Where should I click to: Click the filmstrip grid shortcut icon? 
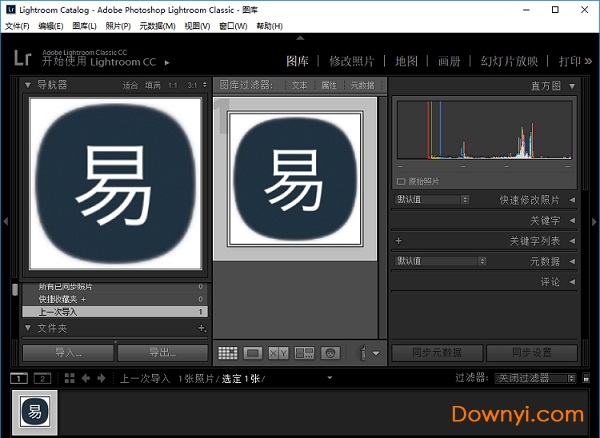tap(68, 378)
